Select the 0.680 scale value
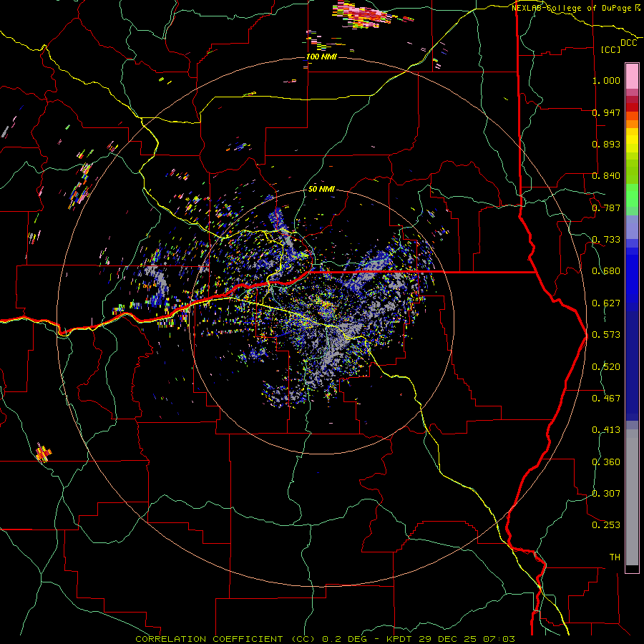Image resolution: width=644 pixels, height=644 pixels. (x=606, y=271)
